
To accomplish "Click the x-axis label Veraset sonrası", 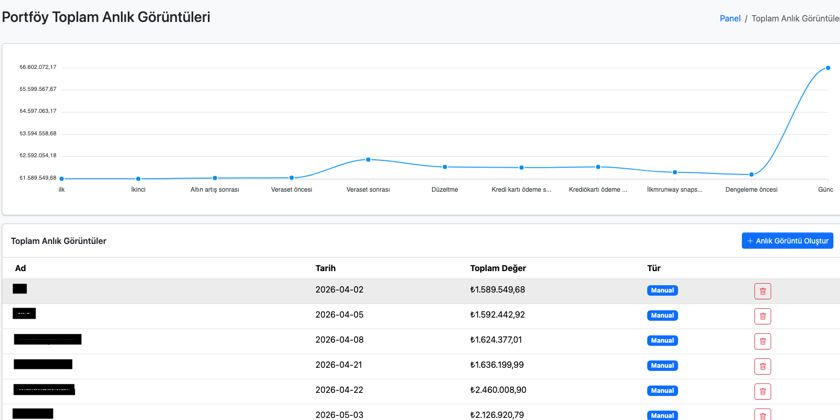I will coord(368,190).
